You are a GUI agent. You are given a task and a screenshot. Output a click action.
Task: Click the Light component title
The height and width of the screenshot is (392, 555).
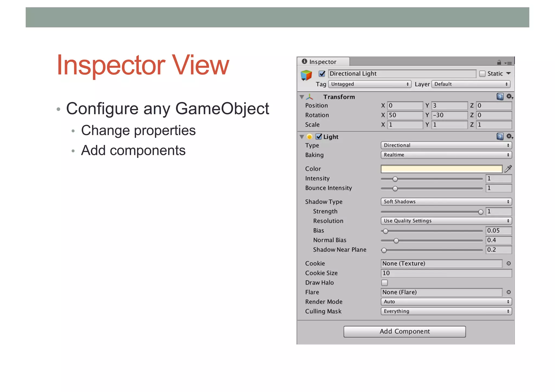[x=331, y=137]
